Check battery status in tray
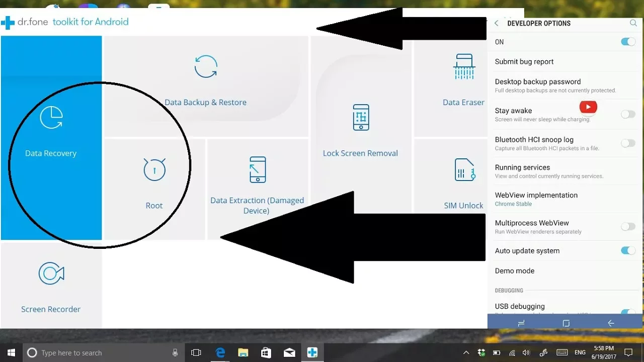644x362 pixels. [x=497, y=352]
